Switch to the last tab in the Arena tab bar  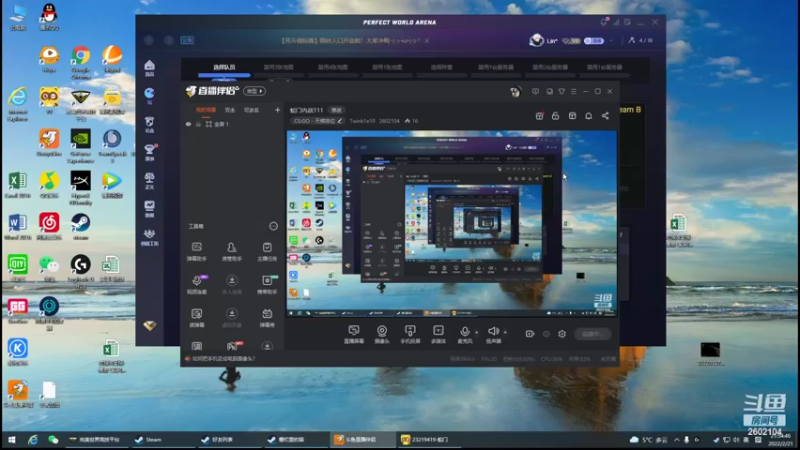pyautogui.click(x=604, y=67)
